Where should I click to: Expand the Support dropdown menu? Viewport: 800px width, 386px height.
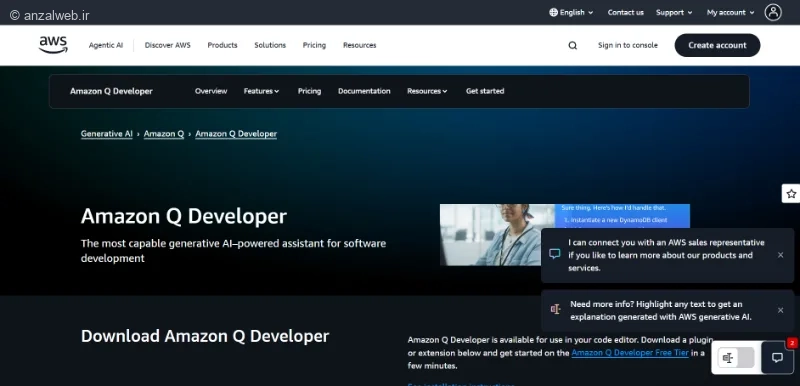point(674,12)
